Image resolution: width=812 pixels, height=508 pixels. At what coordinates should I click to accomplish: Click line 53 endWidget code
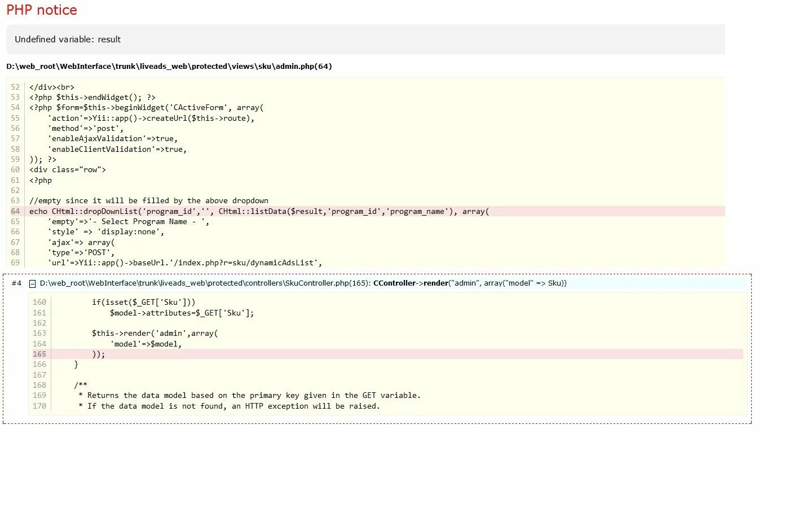[92, 98]
